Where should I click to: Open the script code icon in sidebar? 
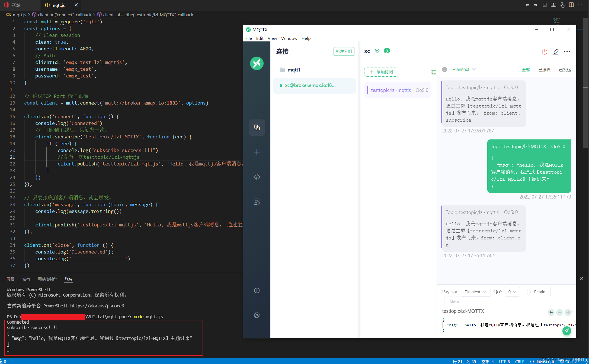(257, 177)
